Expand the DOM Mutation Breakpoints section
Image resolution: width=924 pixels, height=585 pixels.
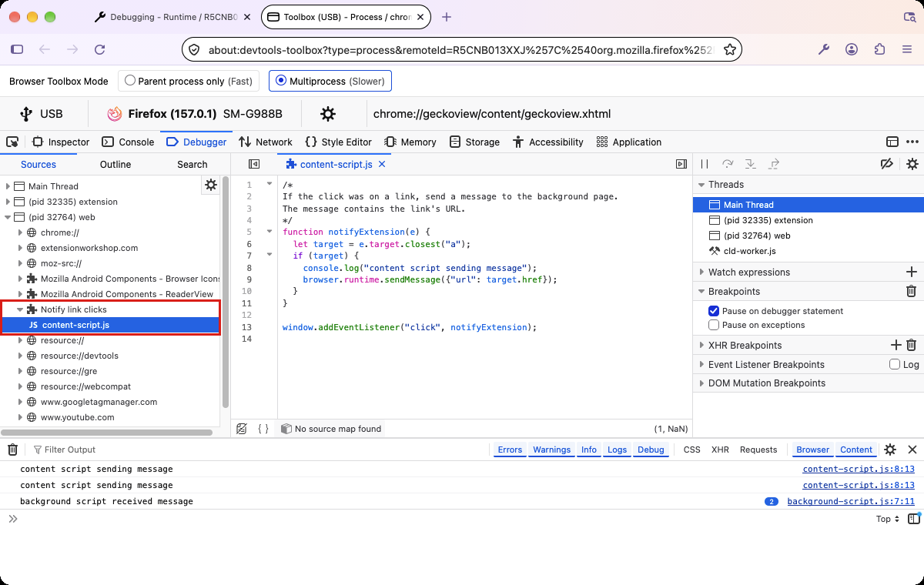[701, 383]
